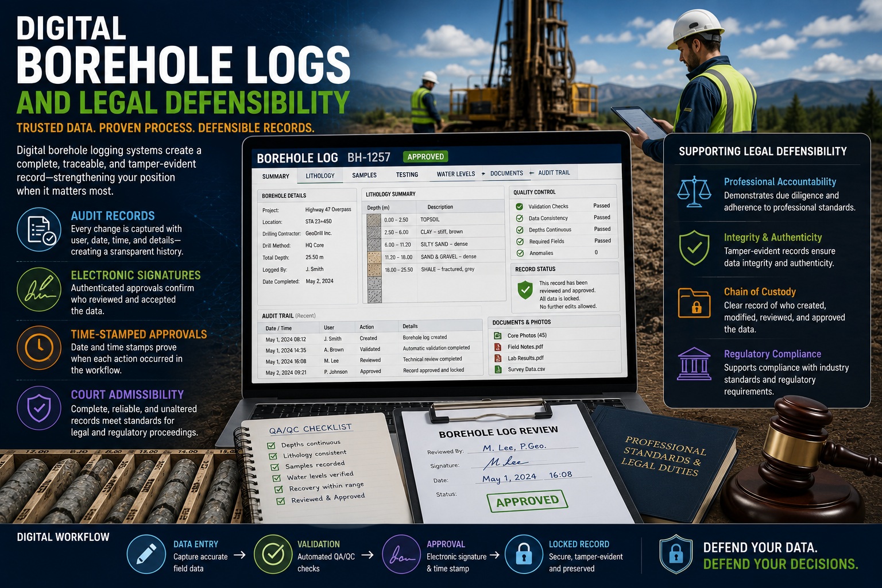The width and height of the screenshot is (882, 588).
Task: Click the BH-1257 borehole ID title
Action: 369,157
